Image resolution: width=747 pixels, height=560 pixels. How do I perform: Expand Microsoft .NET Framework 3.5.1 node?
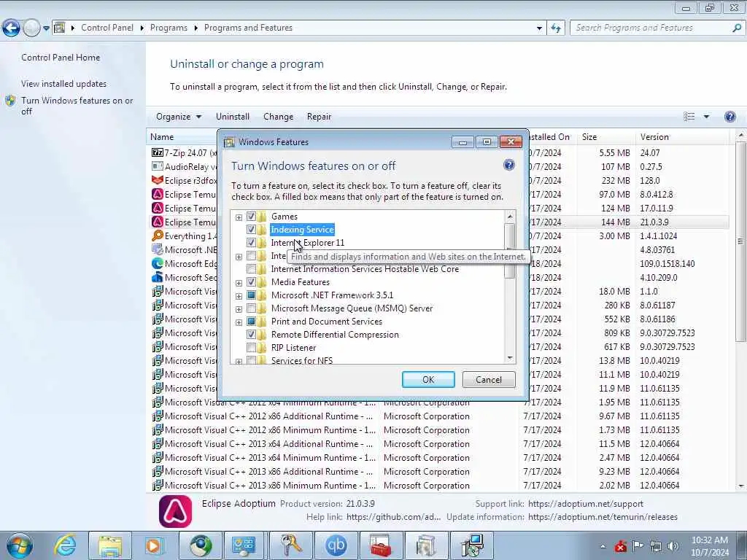pos(239,296)
